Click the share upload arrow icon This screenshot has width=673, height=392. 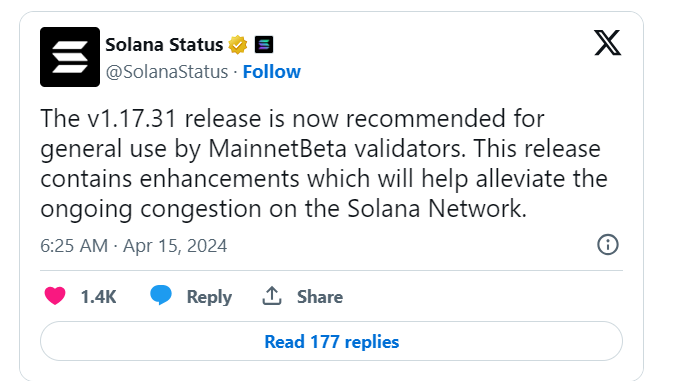click(x=272, y=296)
